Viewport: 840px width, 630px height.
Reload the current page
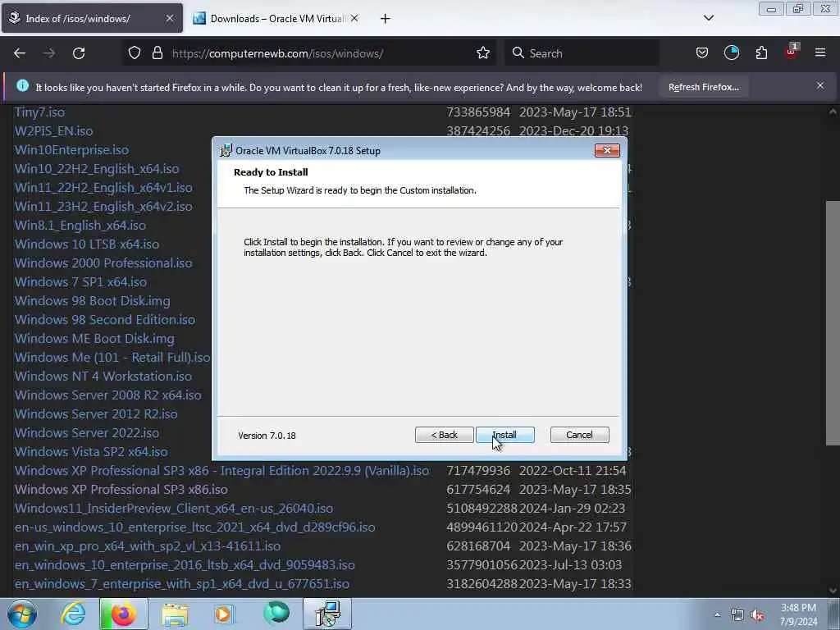79,53
